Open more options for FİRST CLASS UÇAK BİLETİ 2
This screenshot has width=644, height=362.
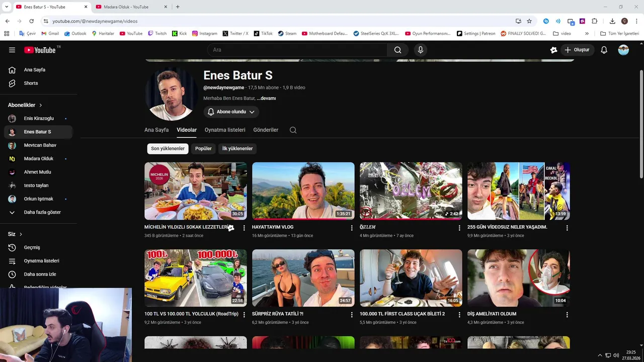point(459,315)
